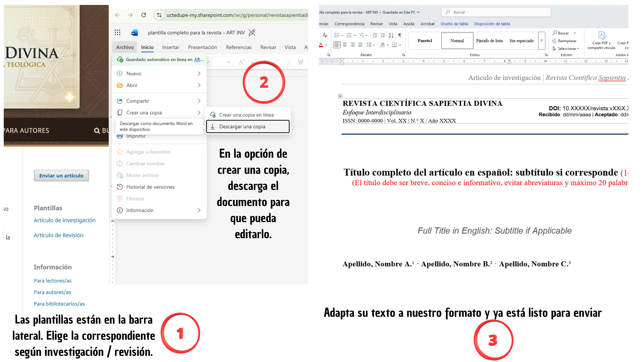644x362 pixels.
Task: Expand the Nuevo submenu arrow
Action: coord(199,73)
